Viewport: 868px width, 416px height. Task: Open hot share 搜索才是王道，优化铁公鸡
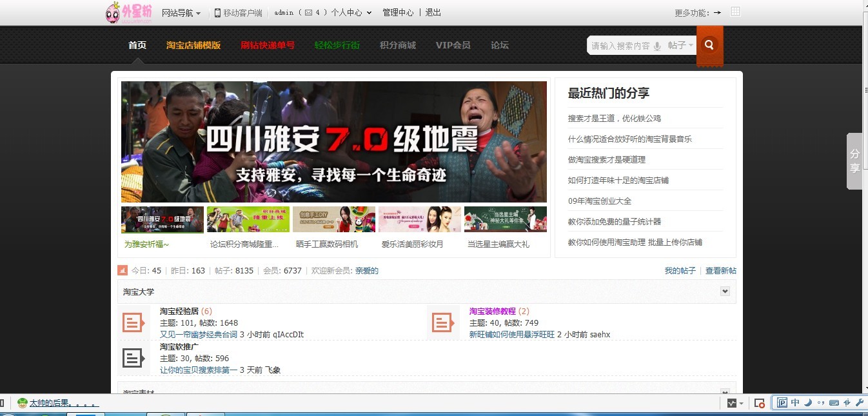tap(615, 118)
